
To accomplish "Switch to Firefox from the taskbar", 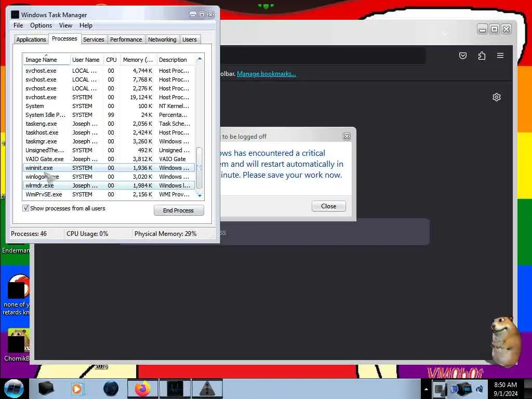I will click(142, 389).
